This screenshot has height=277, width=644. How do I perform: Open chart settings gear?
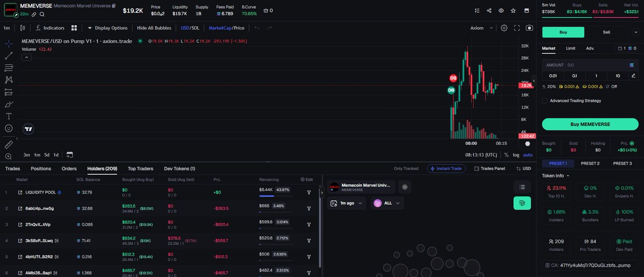504,28
